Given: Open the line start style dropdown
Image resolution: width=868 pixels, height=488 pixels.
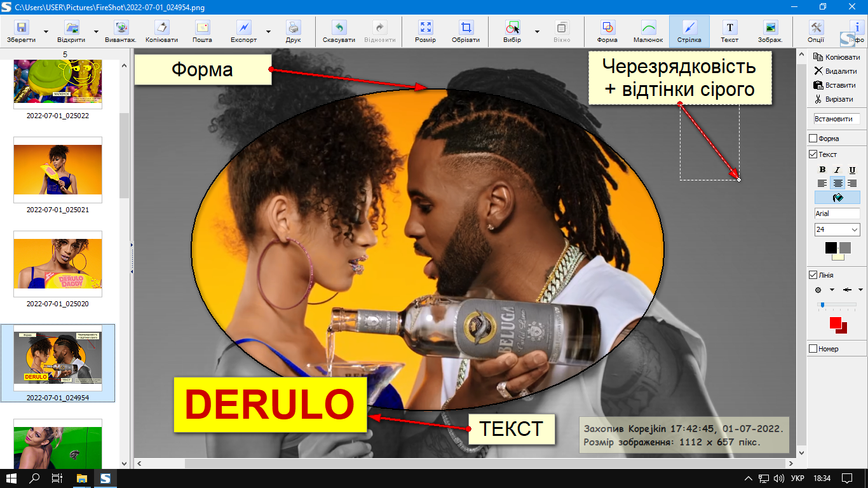Looking at the screenshot, I should point(832,290).
